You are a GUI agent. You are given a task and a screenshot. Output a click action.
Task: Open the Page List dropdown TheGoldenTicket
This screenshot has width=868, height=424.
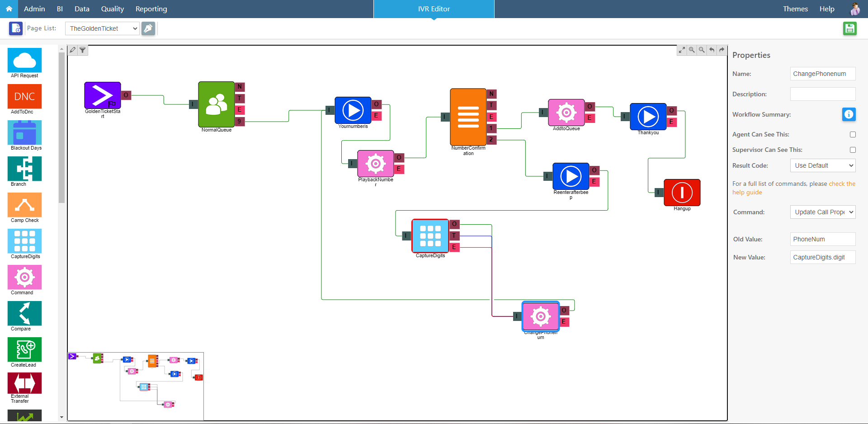[102, 28]
